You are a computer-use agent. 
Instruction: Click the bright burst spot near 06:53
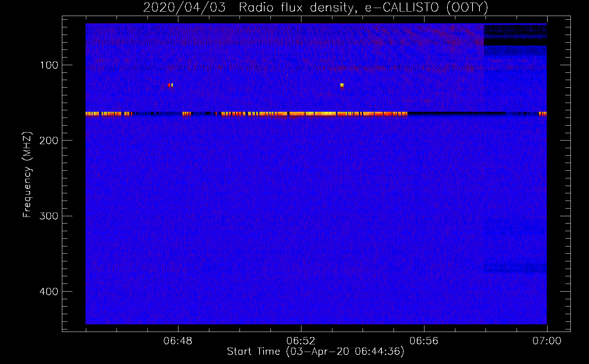point(342,86)
